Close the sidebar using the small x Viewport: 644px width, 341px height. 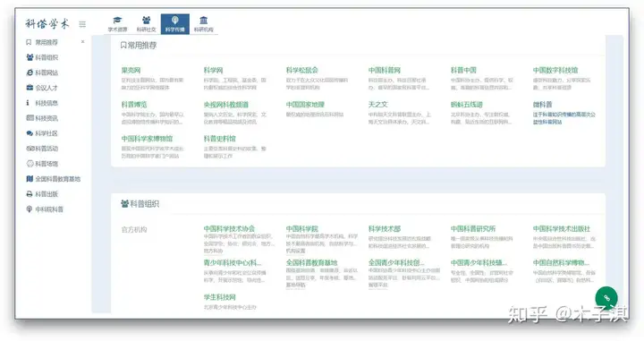[82, 41]
